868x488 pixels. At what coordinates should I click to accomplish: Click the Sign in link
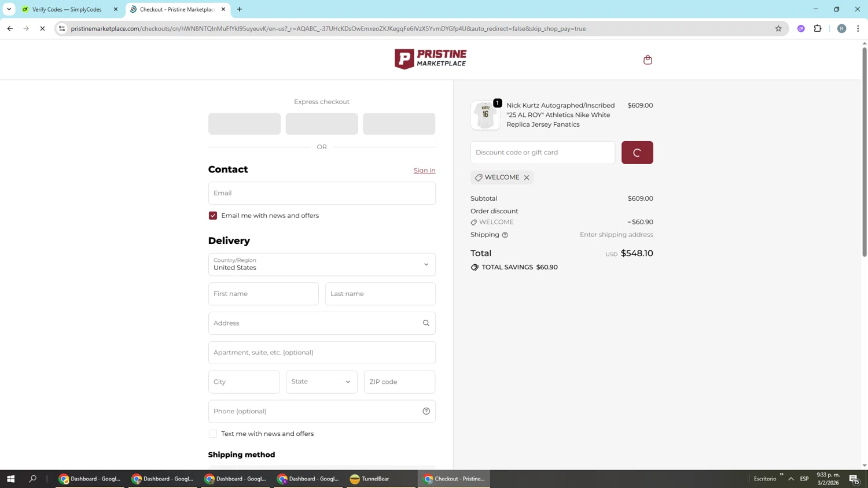[424, 171]
